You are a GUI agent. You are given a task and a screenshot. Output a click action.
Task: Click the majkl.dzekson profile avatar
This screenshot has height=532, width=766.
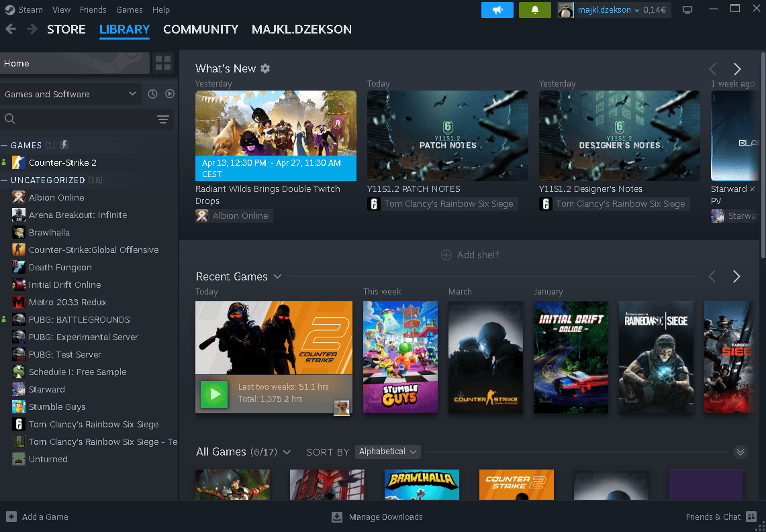coord(565,10)
